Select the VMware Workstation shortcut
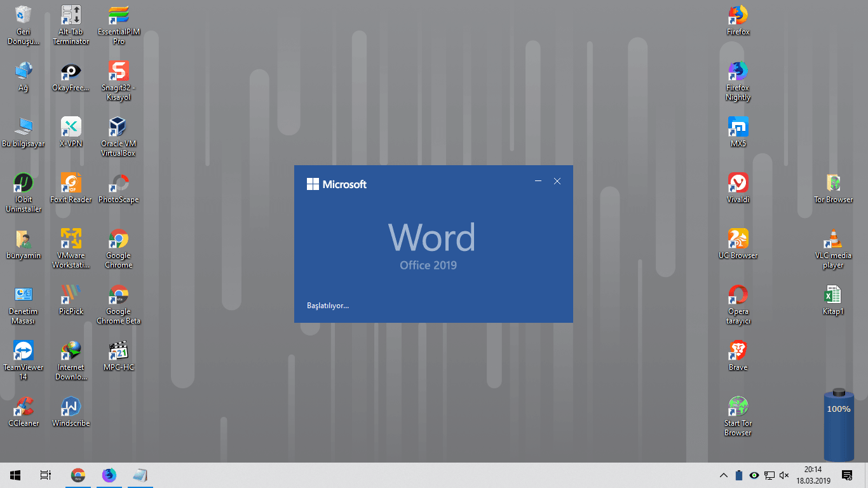The width and height of the screenshot is (868, 488). pos(71,249)
